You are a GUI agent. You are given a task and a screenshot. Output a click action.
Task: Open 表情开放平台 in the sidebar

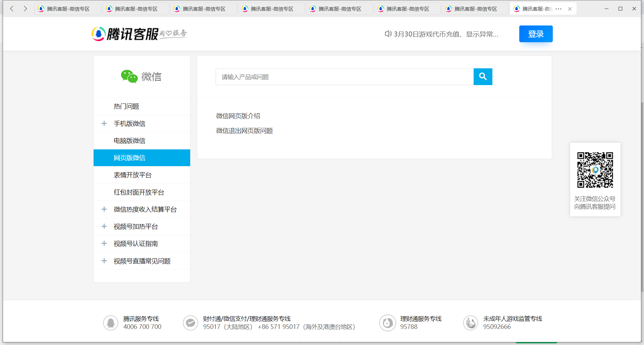(142, 175)
